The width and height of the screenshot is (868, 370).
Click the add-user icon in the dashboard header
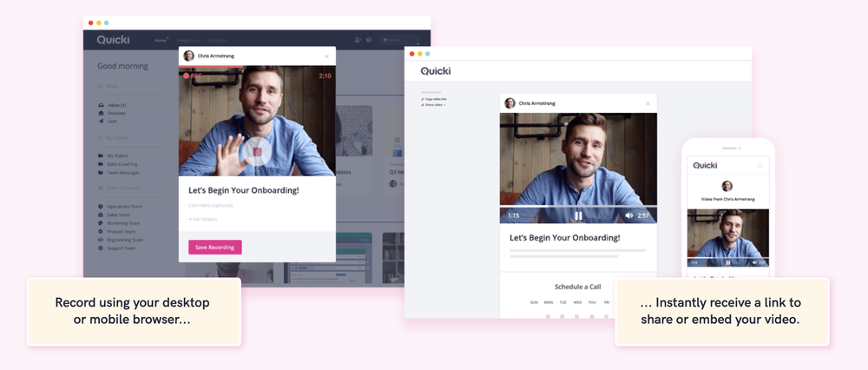(x=358, y=40)
